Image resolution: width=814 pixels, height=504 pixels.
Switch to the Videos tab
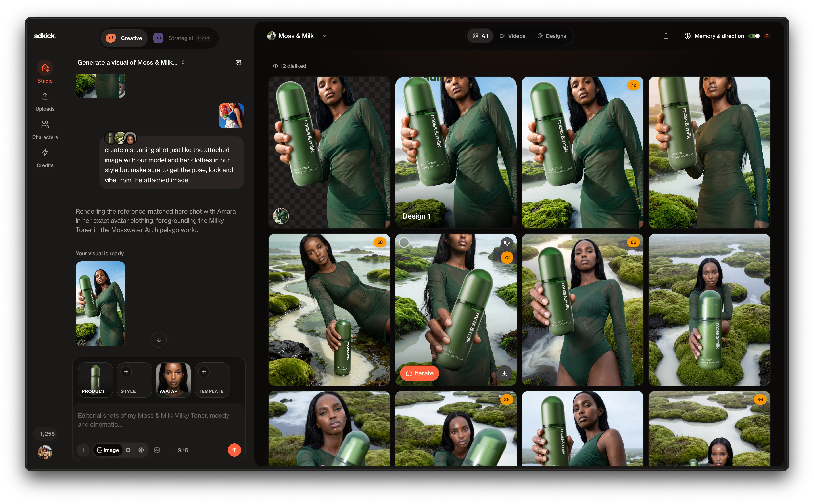(513, 36)
